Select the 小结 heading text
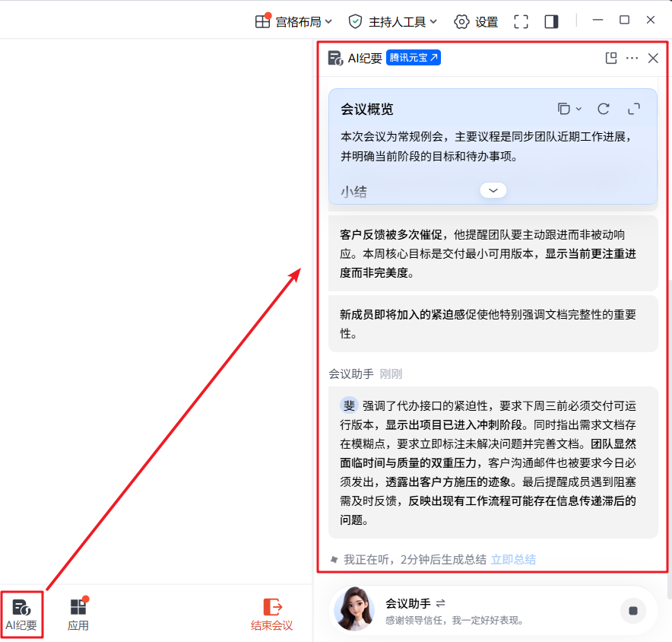 353,192
